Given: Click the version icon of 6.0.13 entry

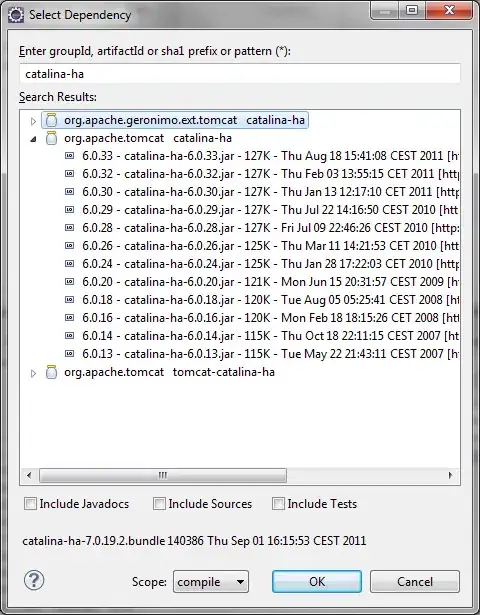Looking at the screenshot, I should click(69, 354).
